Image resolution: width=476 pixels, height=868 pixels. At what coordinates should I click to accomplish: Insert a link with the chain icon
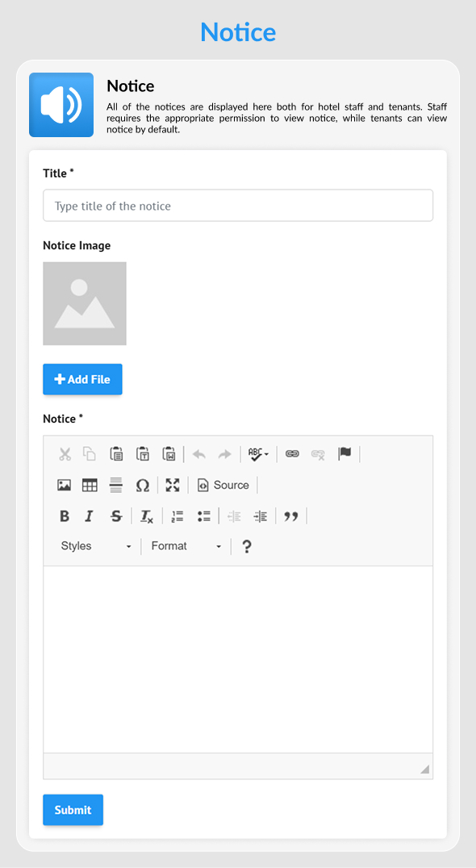click(x=292, y=454)
